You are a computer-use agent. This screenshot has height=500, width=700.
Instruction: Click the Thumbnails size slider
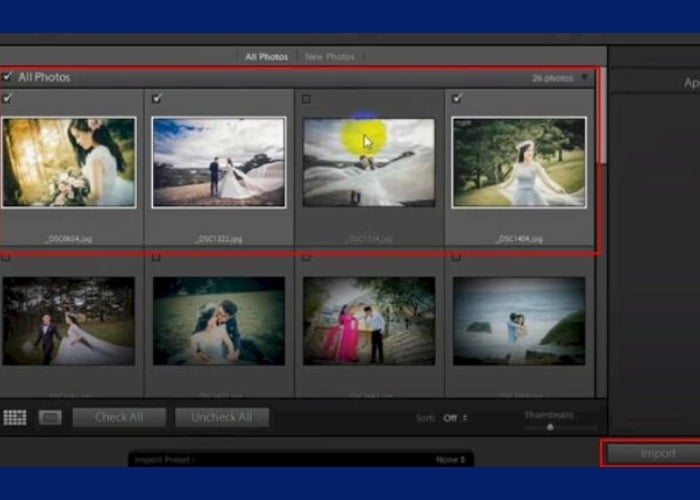549,427
